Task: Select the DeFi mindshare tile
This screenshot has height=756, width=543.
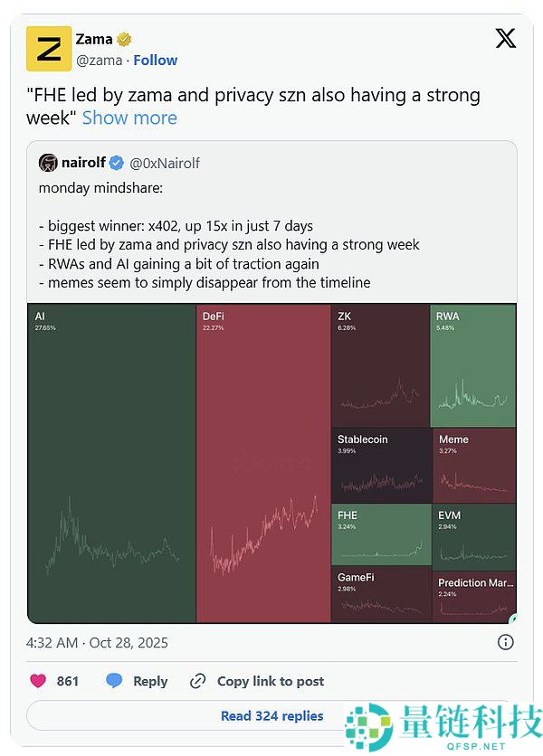Action: click(x=263, y=463)
